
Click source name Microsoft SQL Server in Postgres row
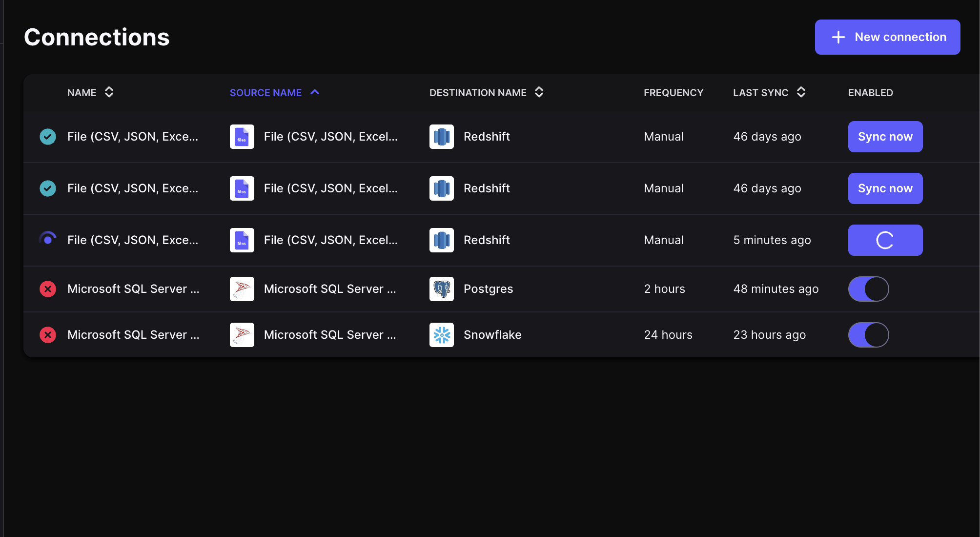click(x=330, y=289)
